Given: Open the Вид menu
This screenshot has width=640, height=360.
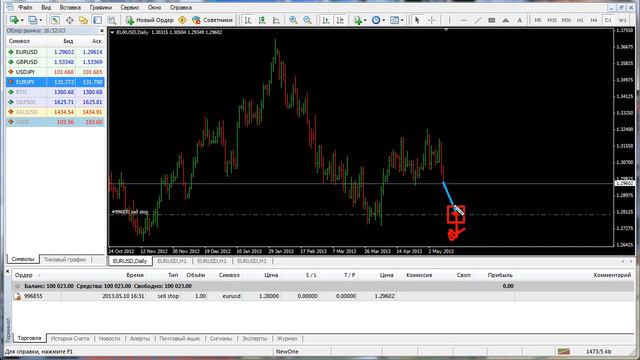Looking at the screenshot, I should 46,7.
